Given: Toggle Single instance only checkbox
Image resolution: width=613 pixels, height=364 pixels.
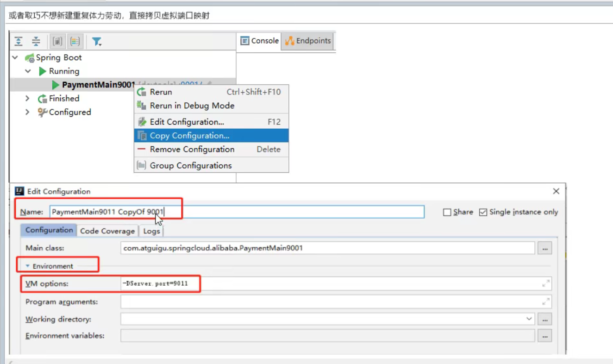Looking at the screenshot, I should click(483, 212).
